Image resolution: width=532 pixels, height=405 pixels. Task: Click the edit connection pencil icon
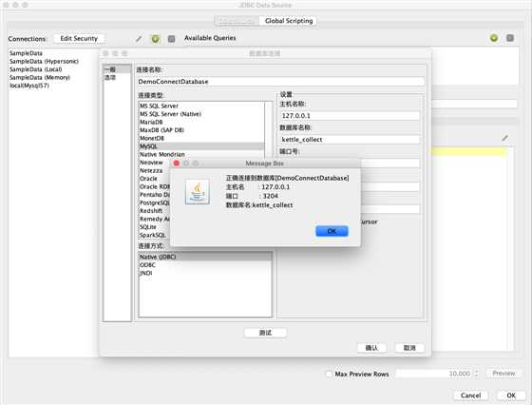pos(139,39)
